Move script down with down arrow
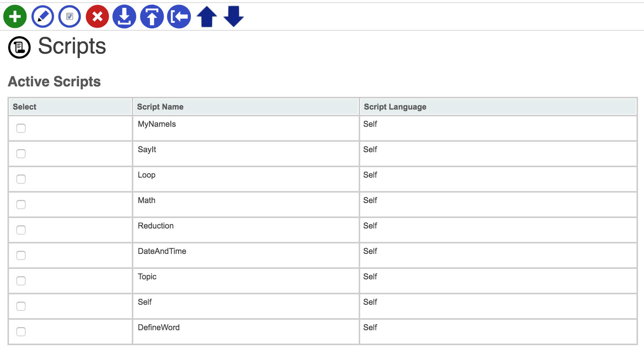644x353 pixels. tap(234, 17)
